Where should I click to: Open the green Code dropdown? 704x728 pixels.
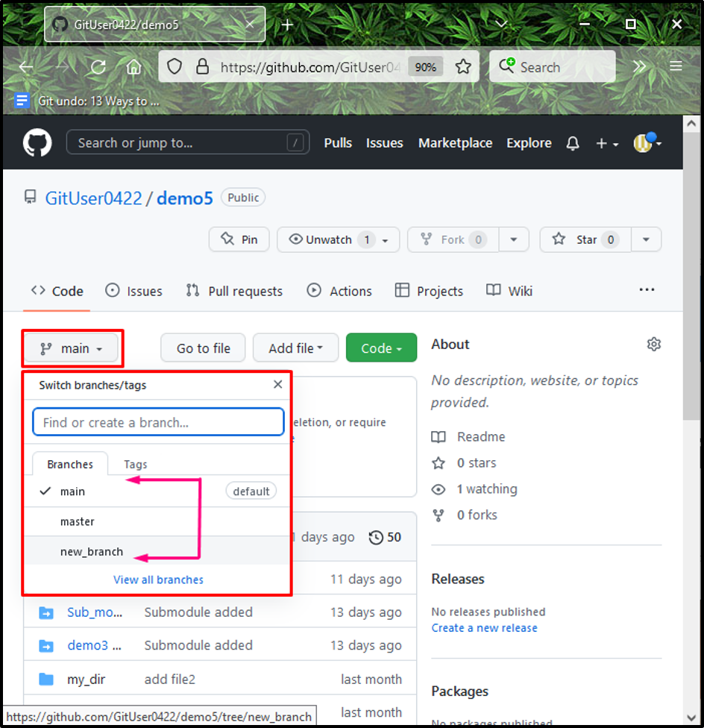[x=381, y=347]
